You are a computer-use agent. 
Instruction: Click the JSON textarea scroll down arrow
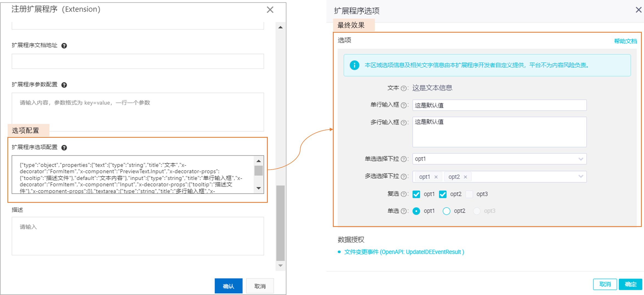click(258, 188)
